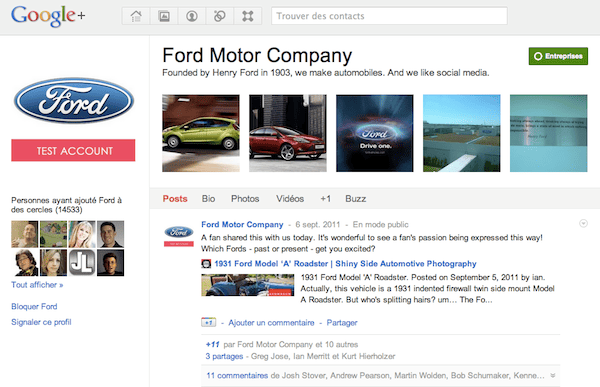600x387 pixels.
Task: Click the 'Ford Motor Company' page title
Action: (x=257, y=56)
